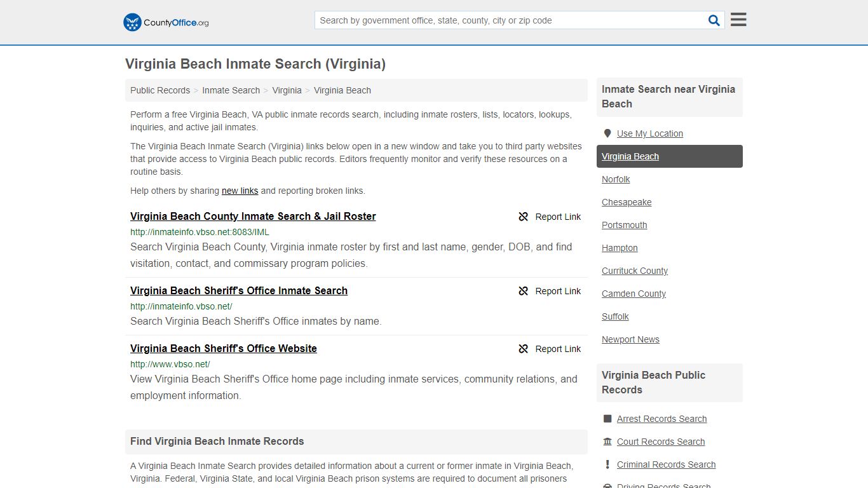868x488 pixels.
Task: Open the Inmate Search breadcrumb
Action: tap(231, 90)
